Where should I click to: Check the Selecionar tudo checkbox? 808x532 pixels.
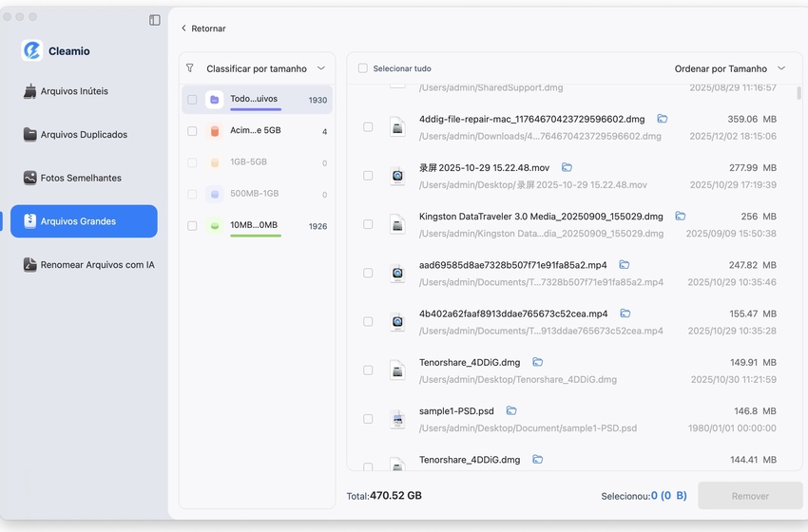coord(363,68)
